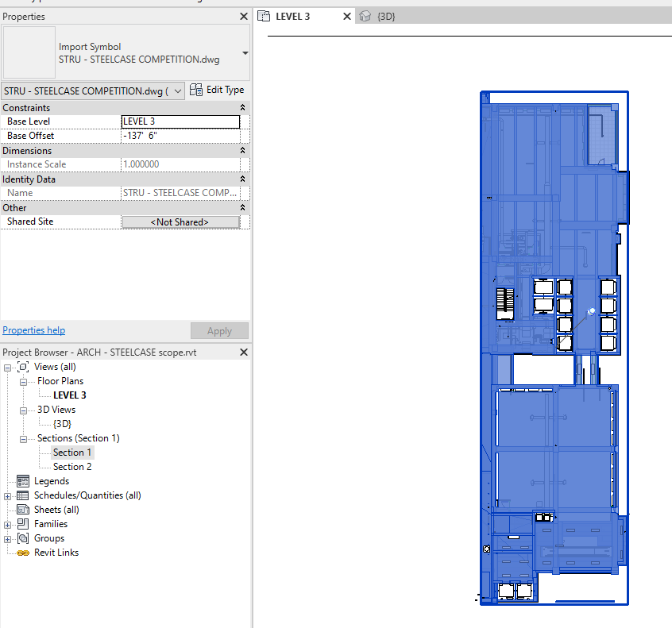Click the 3D house icon on the {3D} tab
This screenshot has height=628, width=672.
click(364, 15)
